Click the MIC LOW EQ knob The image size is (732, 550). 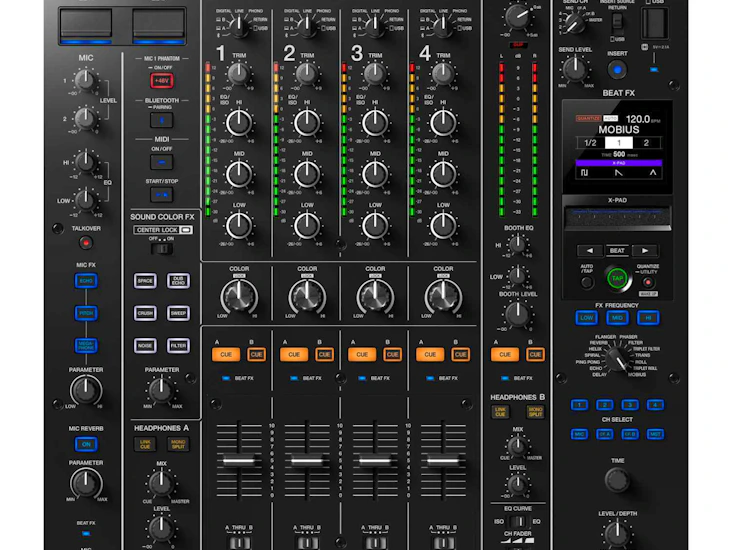85,200
